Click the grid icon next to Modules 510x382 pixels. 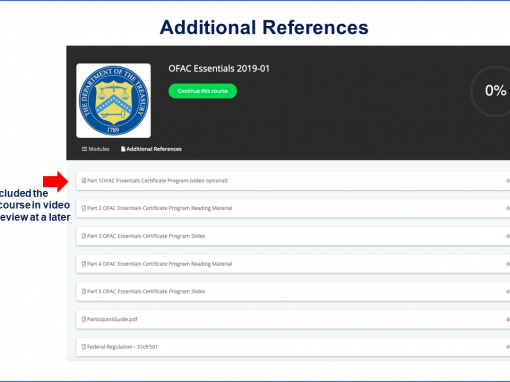(84, 149)
